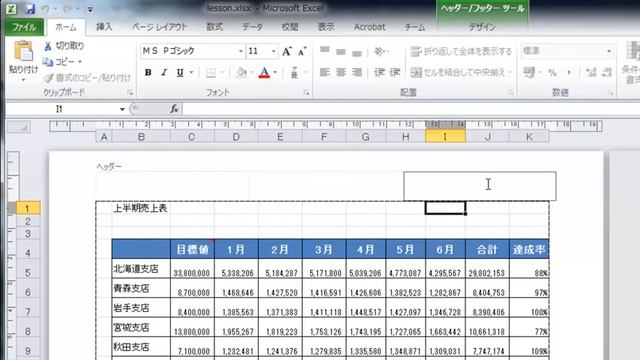Image resolution: width=640 pixels, height=360 pixels.
Task: Click the Fill Color paint bucket
Action: point(242,73)
